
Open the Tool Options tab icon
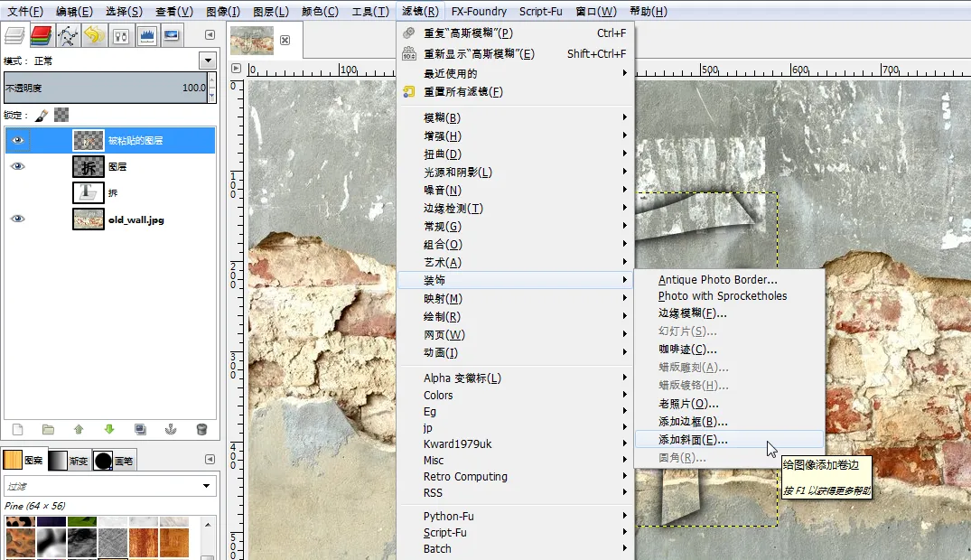[x=121, y=36]
